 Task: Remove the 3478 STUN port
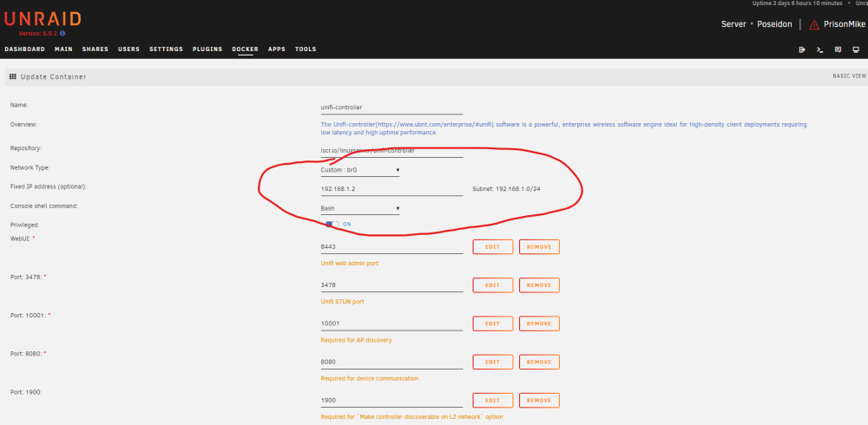pyautogui.click(x=539, y=285)
